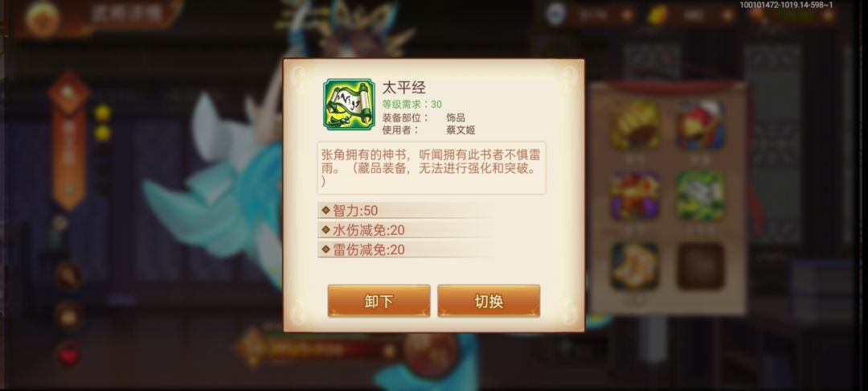The height and width of the screenshot is (391, 868).
Task: Select the red helmet equipment slot
Action: point(701,125)
